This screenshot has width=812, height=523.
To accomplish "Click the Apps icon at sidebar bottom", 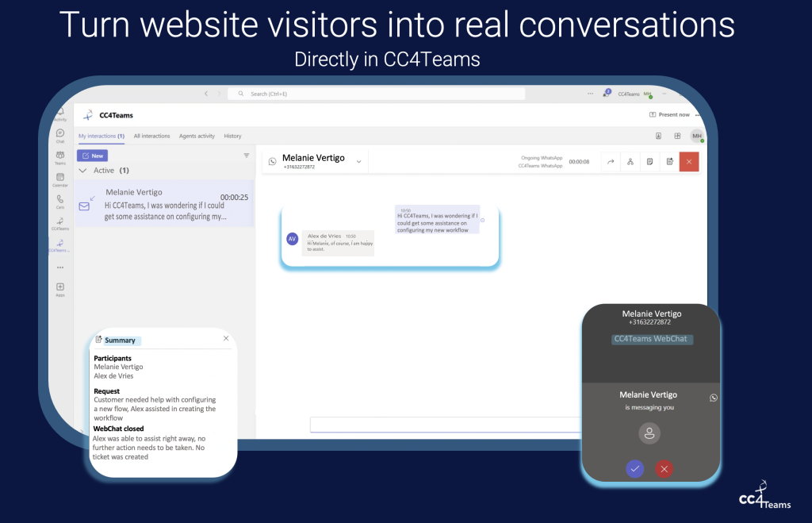I will tap(59, 287).
